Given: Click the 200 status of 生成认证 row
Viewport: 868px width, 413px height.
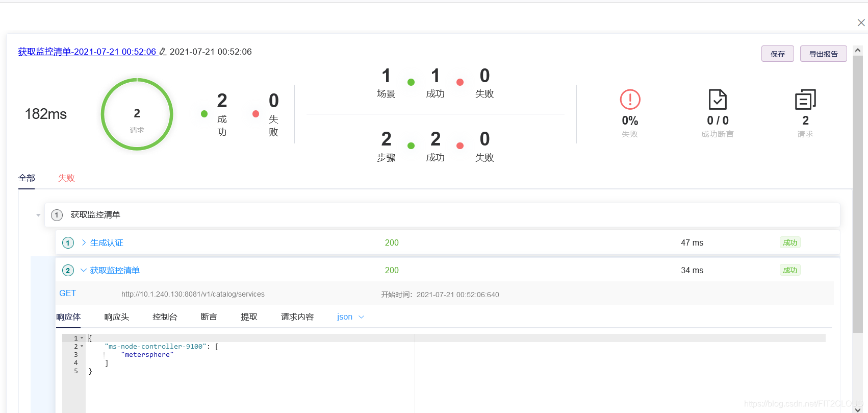Looking at the screenshot, I should tap(392, 243).
